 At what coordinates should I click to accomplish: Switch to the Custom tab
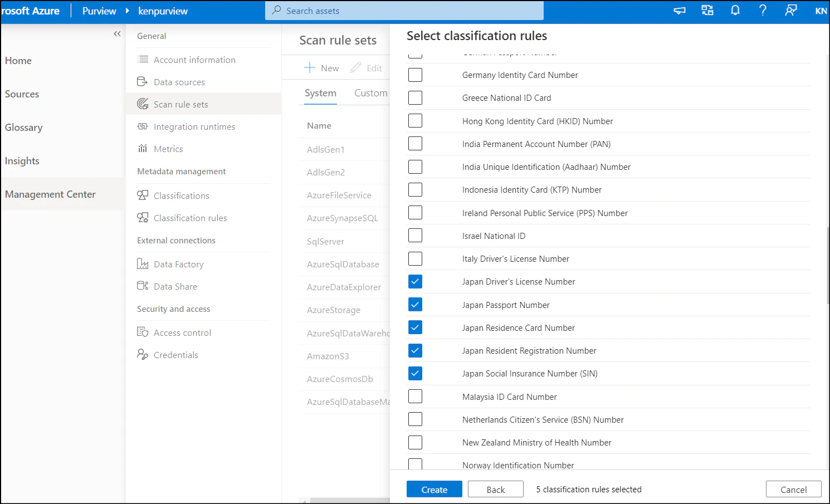tap(371, 93)
